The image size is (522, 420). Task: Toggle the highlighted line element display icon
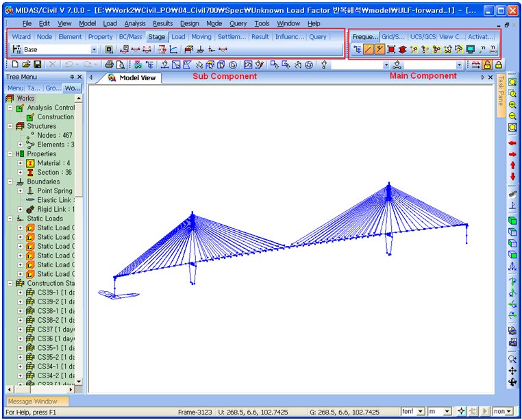point(369,49)
